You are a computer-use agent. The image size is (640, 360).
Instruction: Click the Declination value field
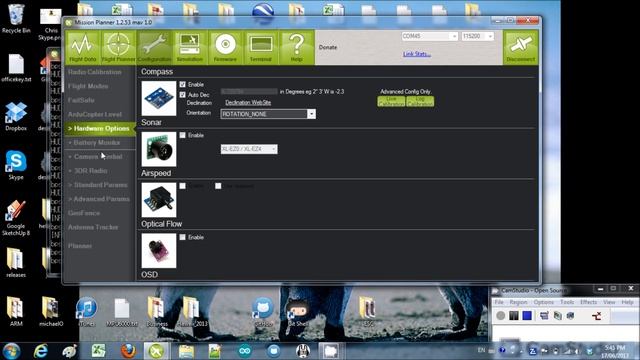pyautogui.click(x=249, y=91)
